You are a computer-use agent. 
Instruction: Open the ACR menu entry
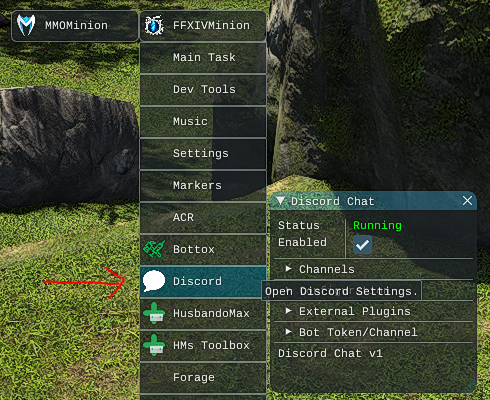(203, 218)
